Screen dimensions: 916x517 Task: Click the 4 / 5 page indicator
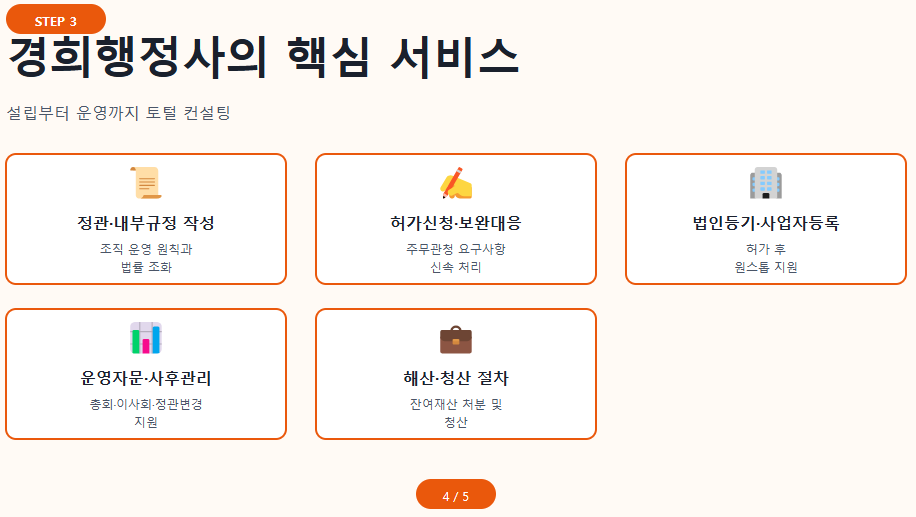pyautogui.click(x=456, y=495)
